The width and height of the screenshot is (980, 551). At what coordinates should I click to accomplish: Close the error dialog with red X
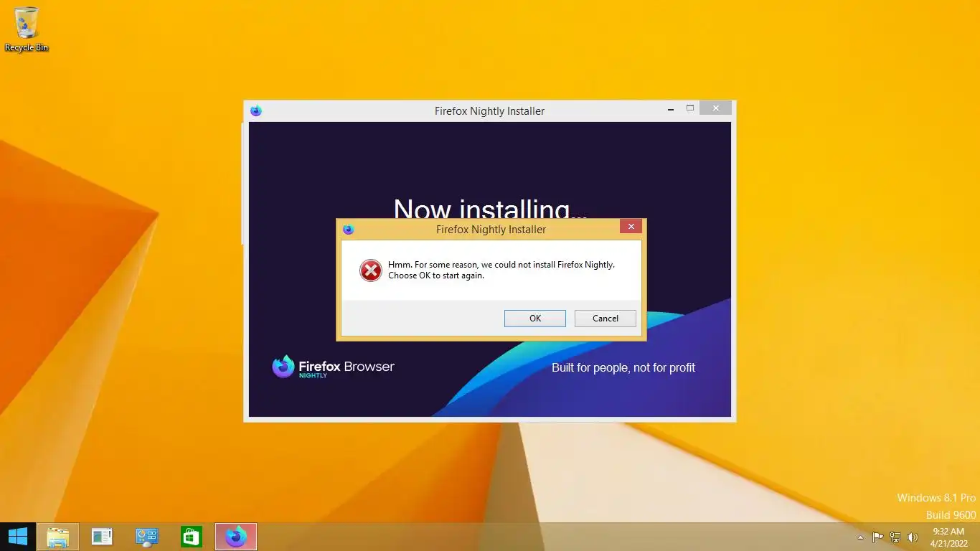click(631, 227)
